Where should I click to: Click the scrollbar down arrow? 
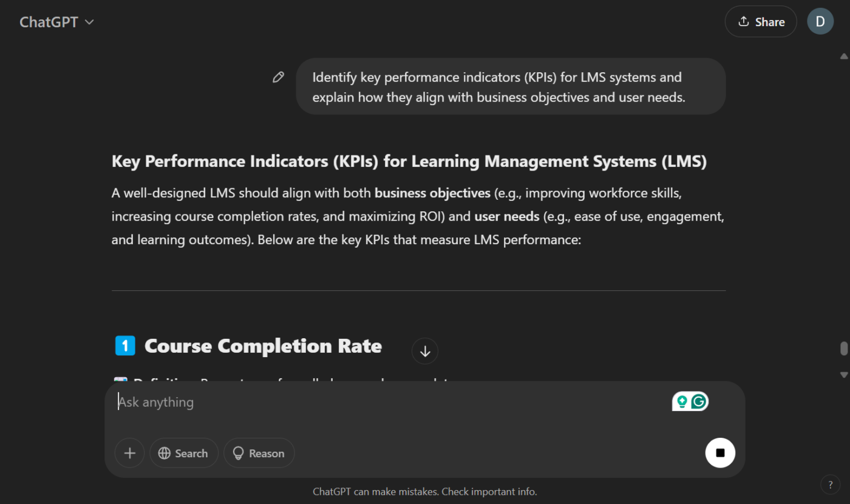(843, 375)
